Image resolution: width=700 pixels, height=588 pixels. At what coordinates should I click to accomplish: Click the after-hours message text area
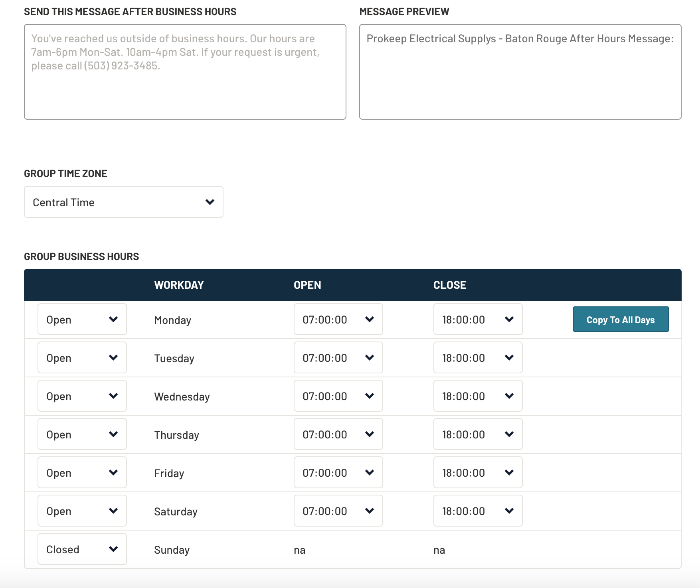[x=185, y=72]
